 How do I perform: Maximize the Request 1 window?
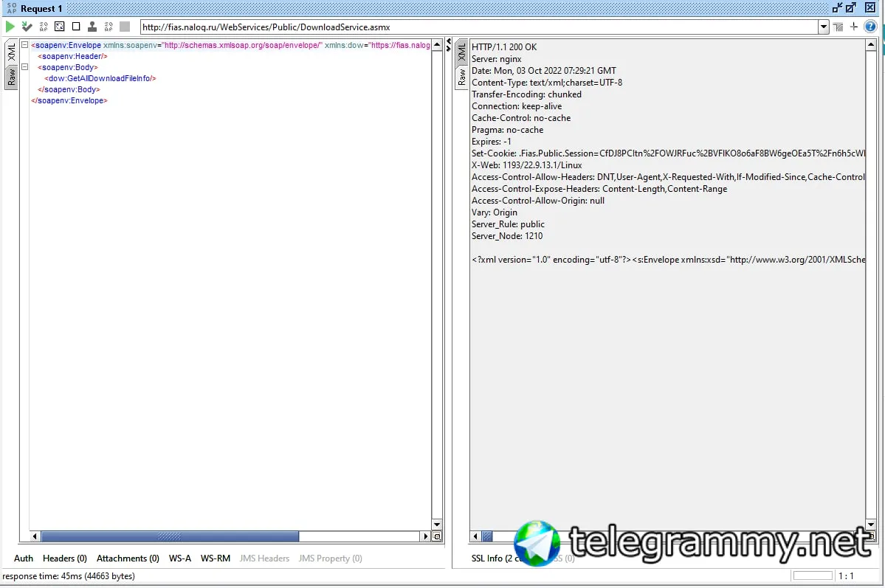click(851, 8)
